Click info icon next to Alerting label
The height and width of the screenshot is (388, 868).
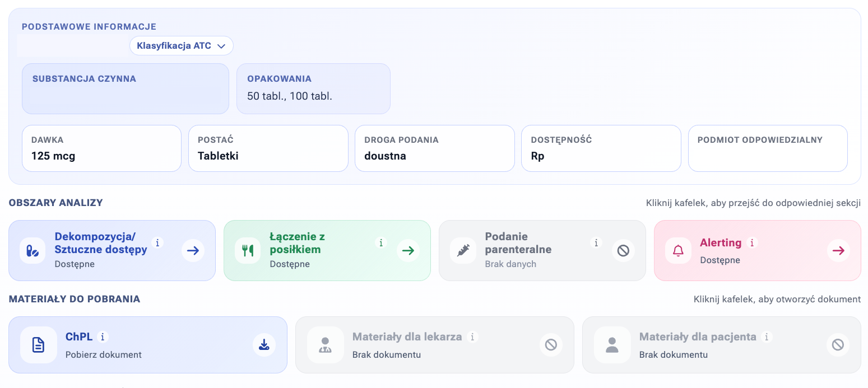pos(753,242)
